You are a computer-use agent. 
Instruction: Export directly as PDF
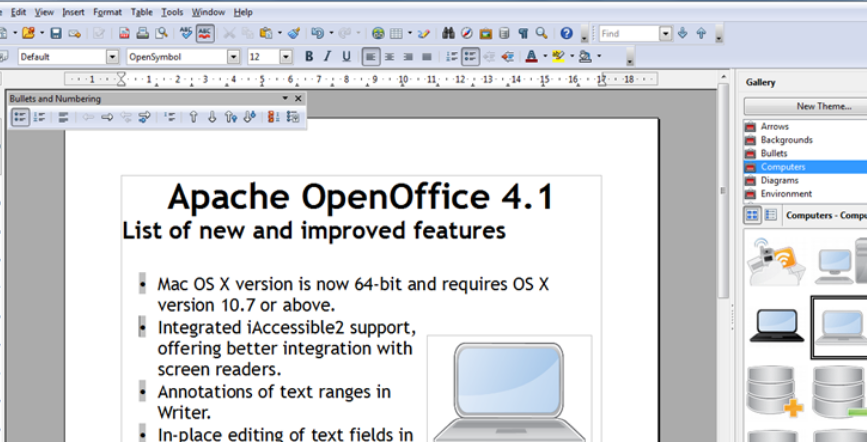[x=124, y=34]
